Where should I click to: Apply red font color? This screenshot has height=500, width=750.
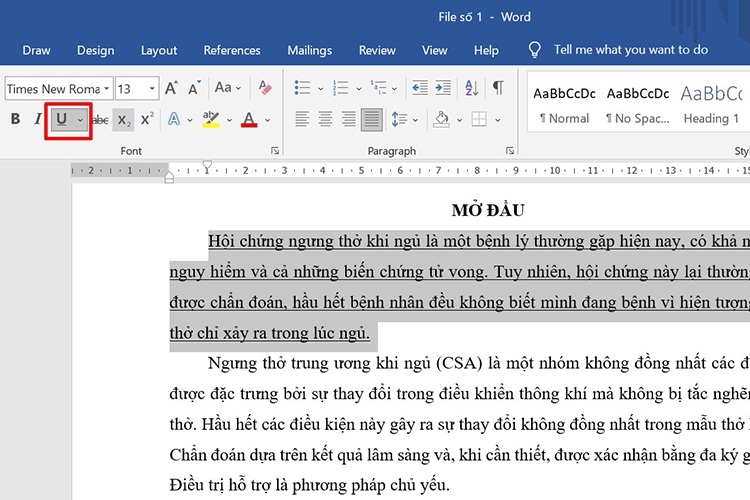(x=249, y=119)
